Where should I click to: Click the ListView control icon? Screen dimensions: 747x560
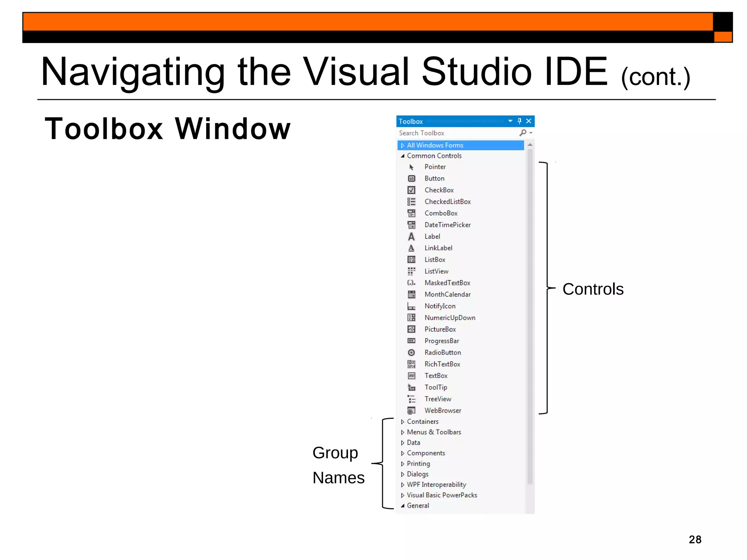coord(411,271)
